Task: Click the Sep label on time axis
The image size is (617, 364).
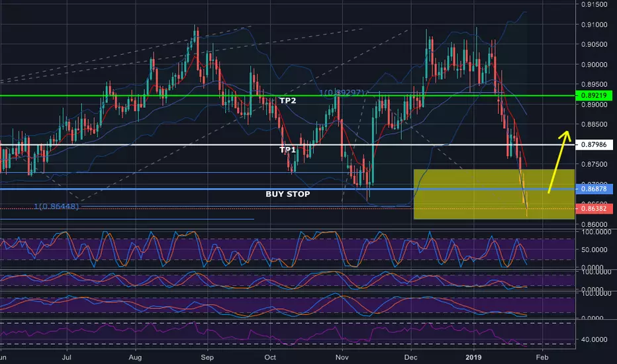Action: 207,357
